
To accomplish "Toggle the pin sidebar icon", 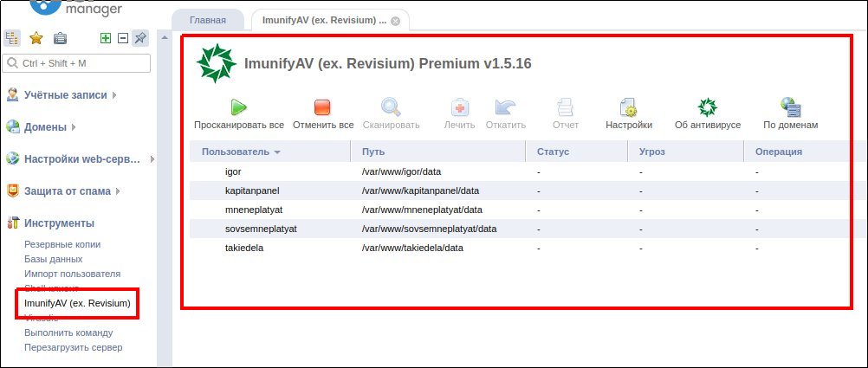I will (x=140, y=38).
